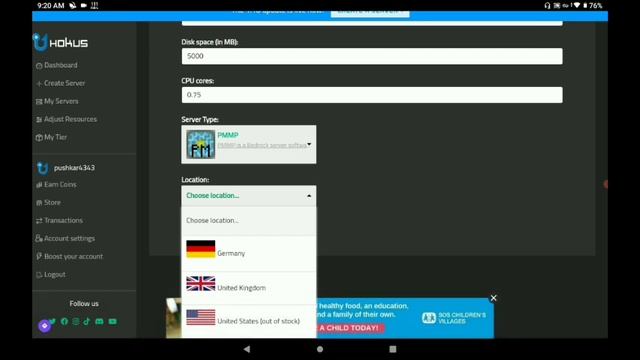The height and width of the screenshot is (360, 640).
Task: Tap the Android back navigation button
Action: [x=247, y=349]
